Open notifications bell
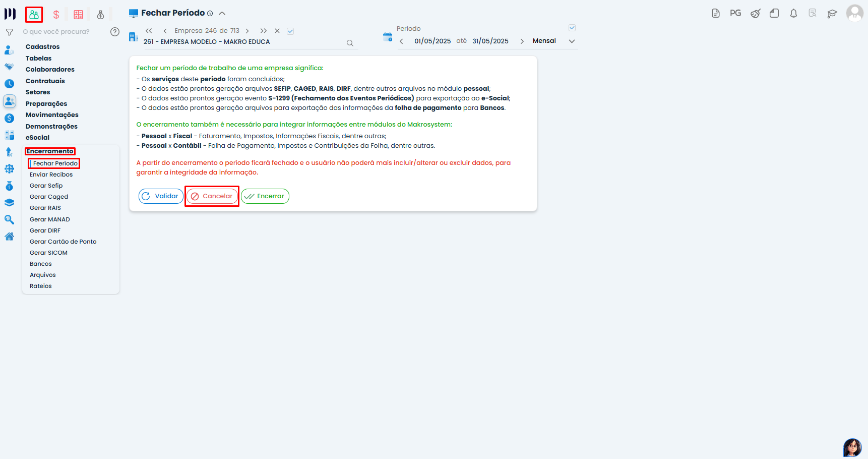 (x=793, y=14)
